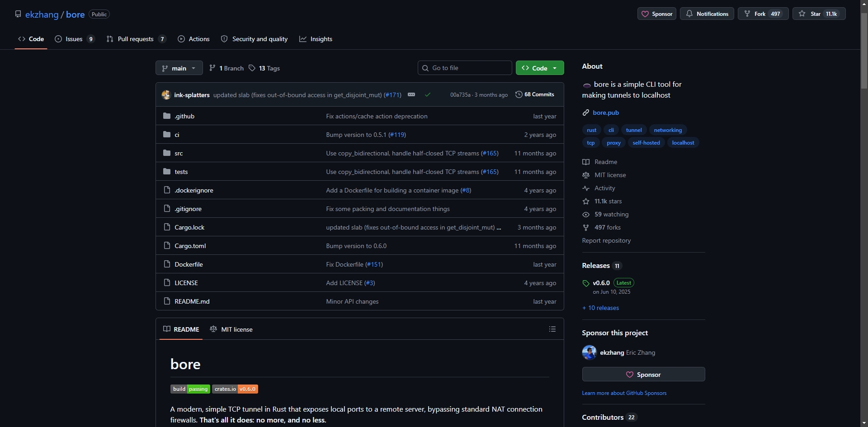Click the fork icon beside 497 forks
This screenshot has width=868, height=427.
pyautogui.click(x=586, y=227)
